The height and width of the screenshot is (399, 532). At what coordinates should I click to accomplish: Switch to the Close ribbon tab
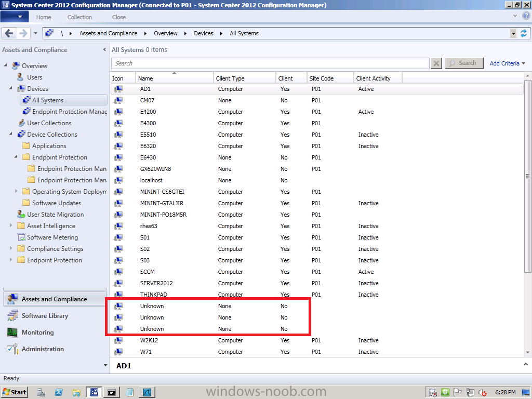[x=119, y=17]
